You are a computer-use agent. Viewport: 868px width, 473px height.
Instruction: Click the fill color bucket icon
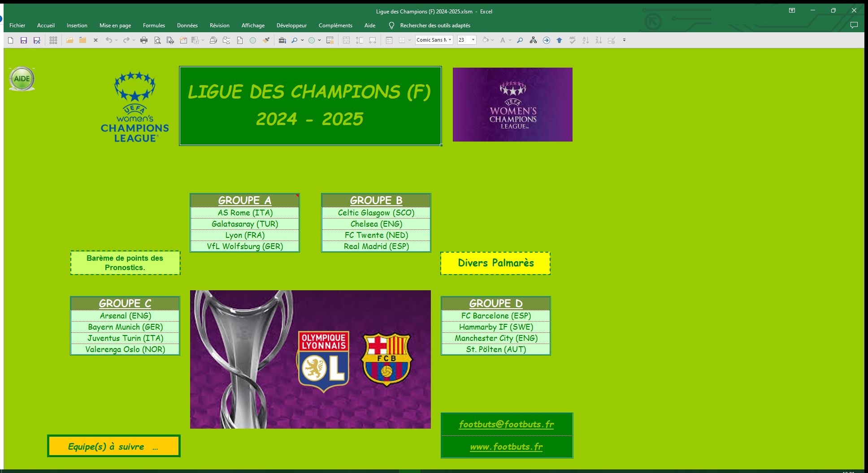point(485,40)
